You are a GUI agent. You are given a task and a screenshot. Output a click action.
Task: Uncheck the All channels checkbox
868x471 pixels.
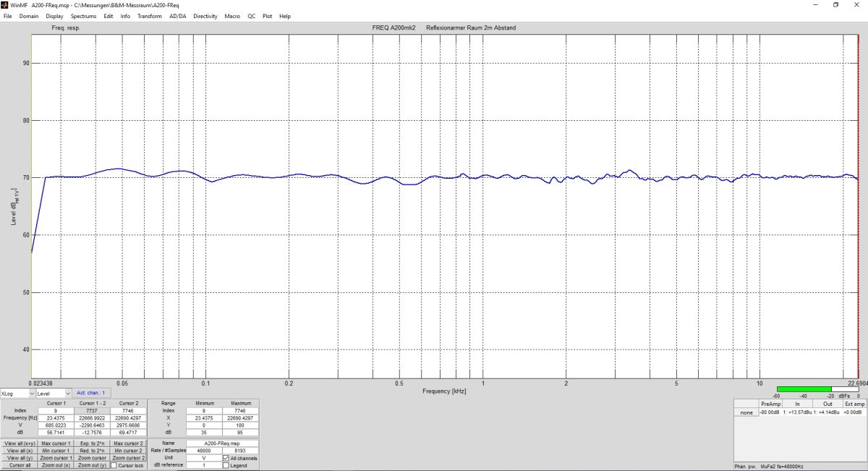225,458
